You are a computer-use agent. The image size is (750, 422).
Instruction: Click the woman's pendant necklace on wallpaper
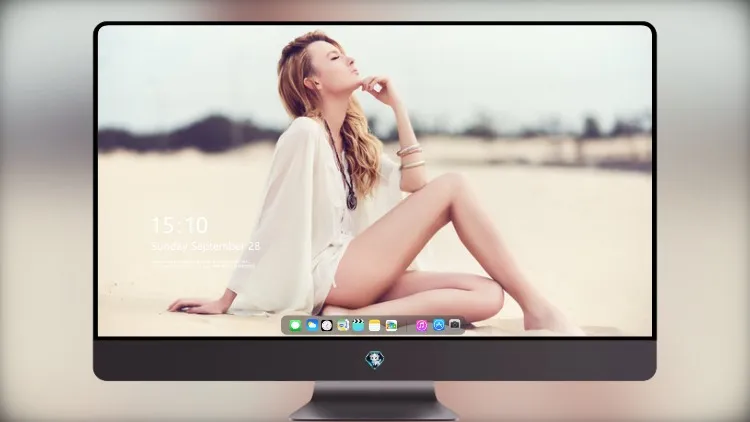point(352,201)
